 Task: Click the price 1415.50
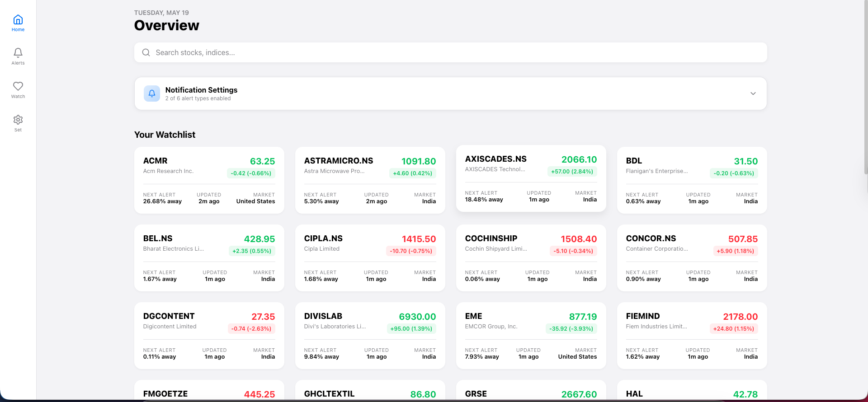click(419, 239)
